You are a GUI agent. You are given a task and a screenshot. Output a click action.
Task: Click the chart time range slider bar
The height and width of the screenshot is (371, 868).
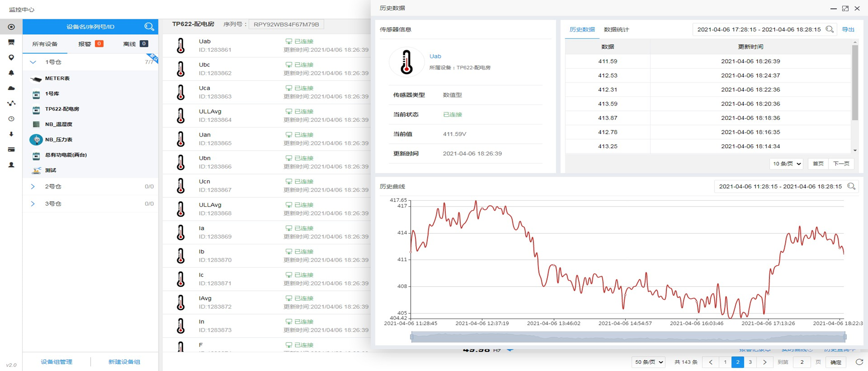pyautogui.click(x=628, y=337)
